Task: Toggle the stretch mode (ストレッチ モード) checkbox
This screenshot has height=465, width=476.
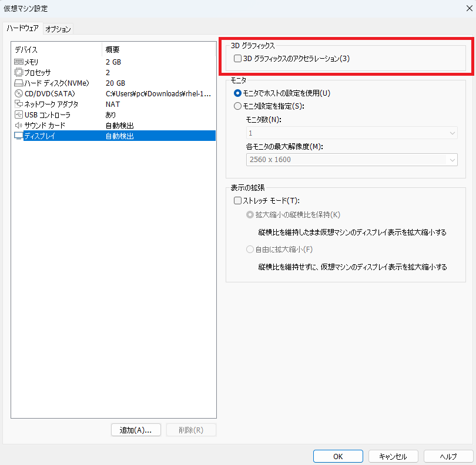Action: coord(238,200)
